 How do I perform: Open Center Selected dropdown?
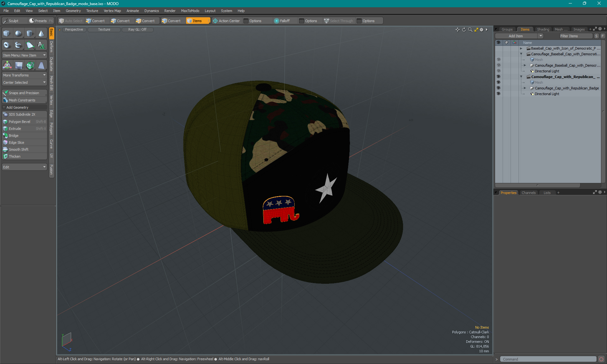[x=24, y=82]
